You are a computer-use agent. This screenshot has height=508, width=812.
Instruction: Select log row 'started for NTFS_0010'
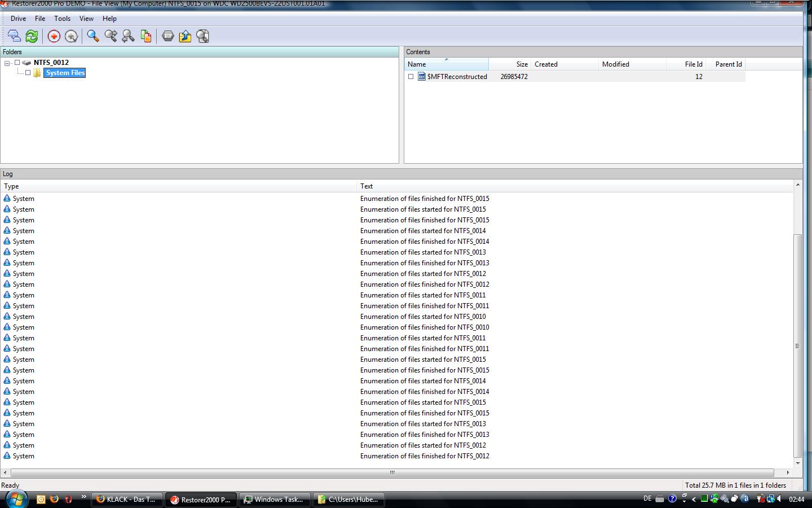pyautogui.click(x=397, y=317)
